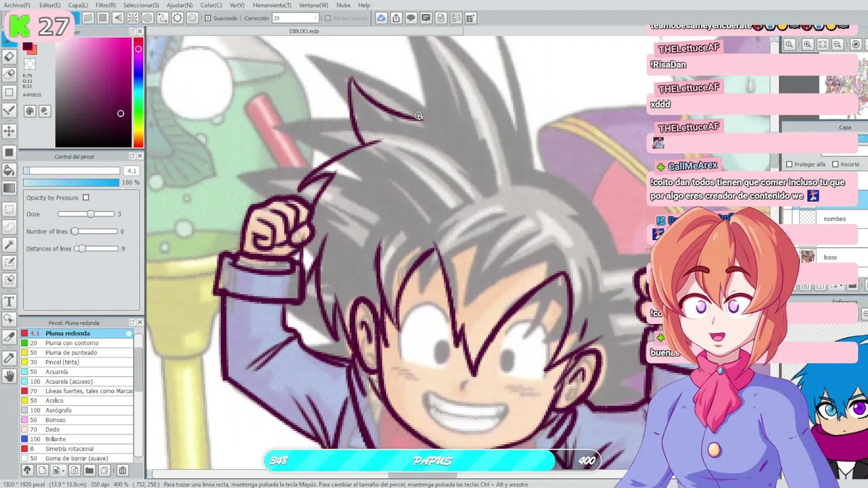
Task: Open the Filtro menu
Action: [105, 5]
